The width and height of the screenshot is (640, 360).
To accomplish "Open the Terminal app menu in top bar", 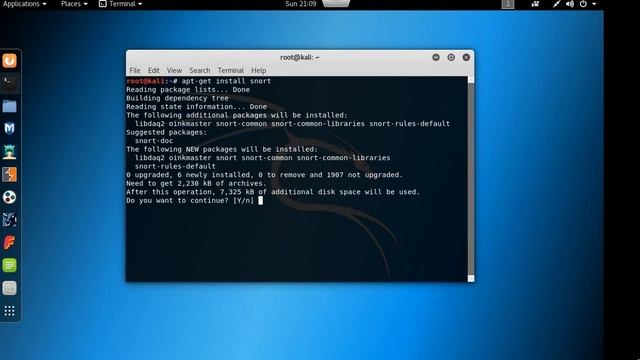I will coord(120,4).
